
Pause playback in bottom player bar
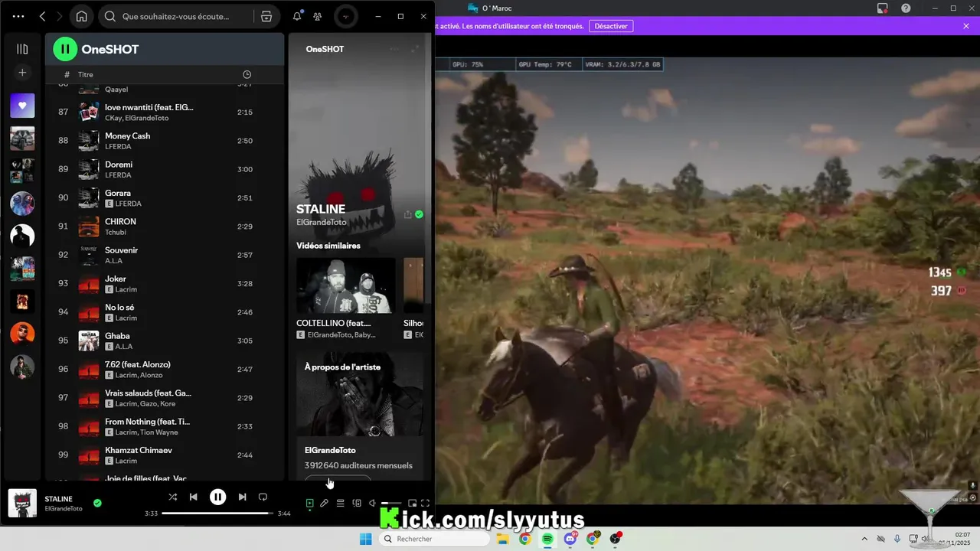[x=218, y=497]
